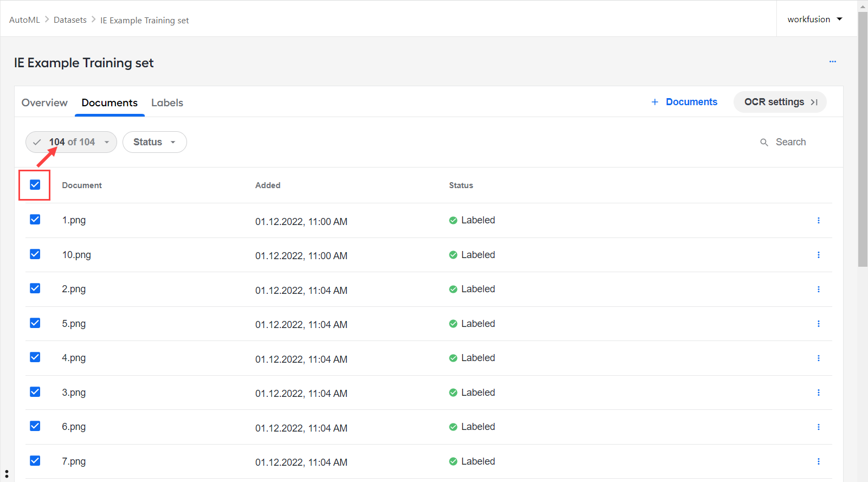Click the green Labeled status icon for 4.png
The image size is (868, 482).
click(x=453, y=358)
